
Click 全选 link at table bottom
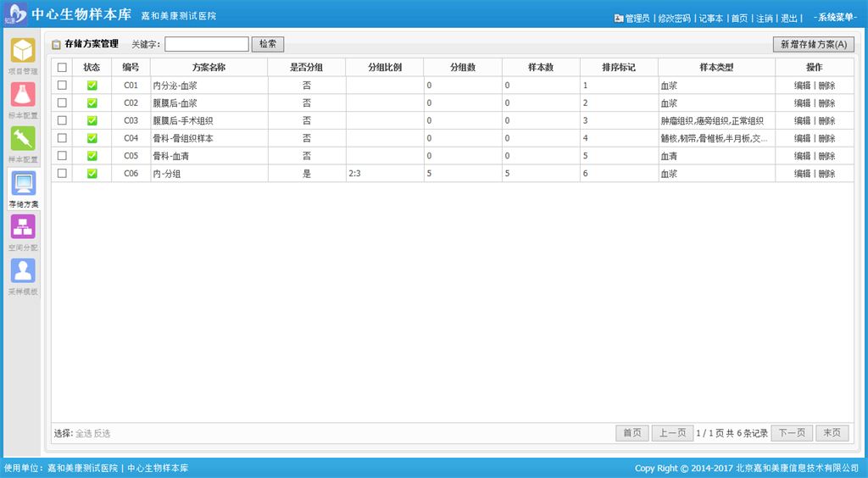click(x=83, y=433)
